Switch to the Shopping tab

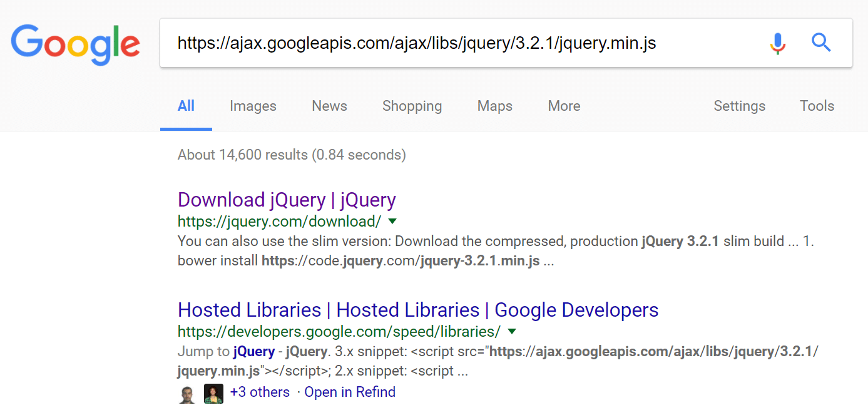point(412,106)
